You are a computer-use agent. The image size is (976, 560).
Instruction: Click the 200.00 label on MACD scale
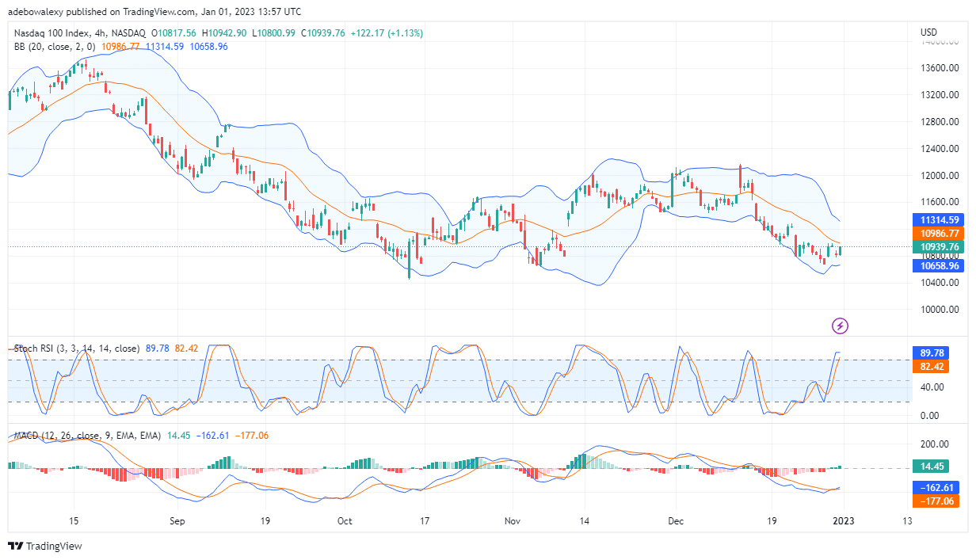[934, 444]
